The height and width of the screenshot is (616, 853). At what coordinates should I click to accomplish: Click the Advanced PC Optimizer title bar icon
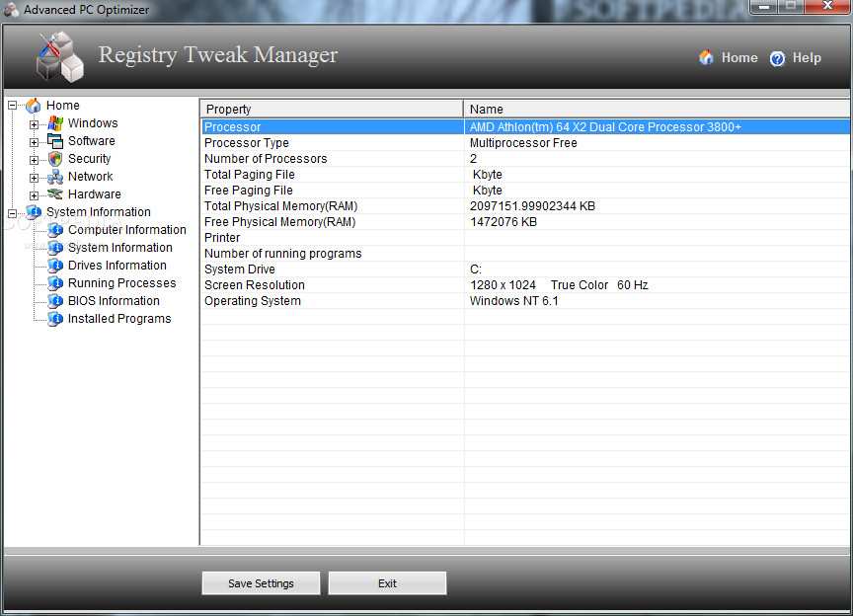click(x=11, y=9)
